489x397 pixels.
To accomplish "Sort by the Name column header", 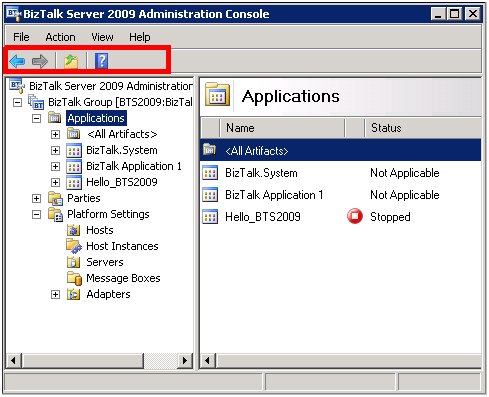I will [x=282, y=128].
